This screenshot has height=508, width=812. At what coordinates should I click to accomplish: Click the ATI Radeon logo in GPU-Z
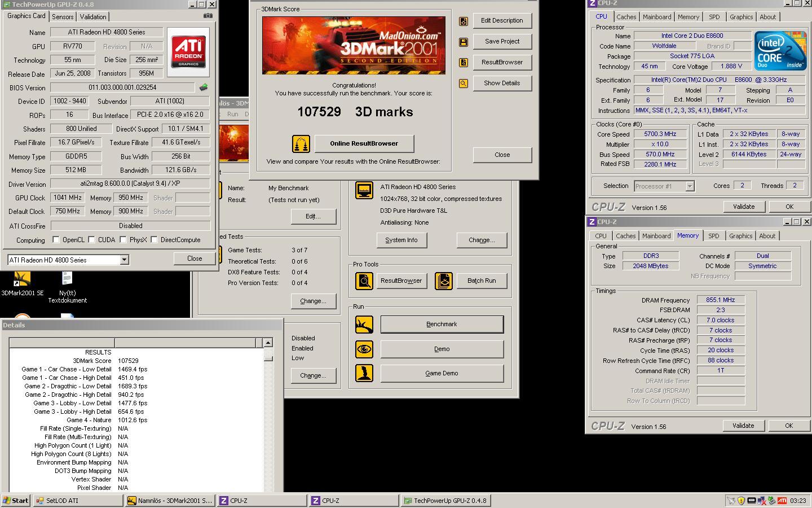coord(188,52)
